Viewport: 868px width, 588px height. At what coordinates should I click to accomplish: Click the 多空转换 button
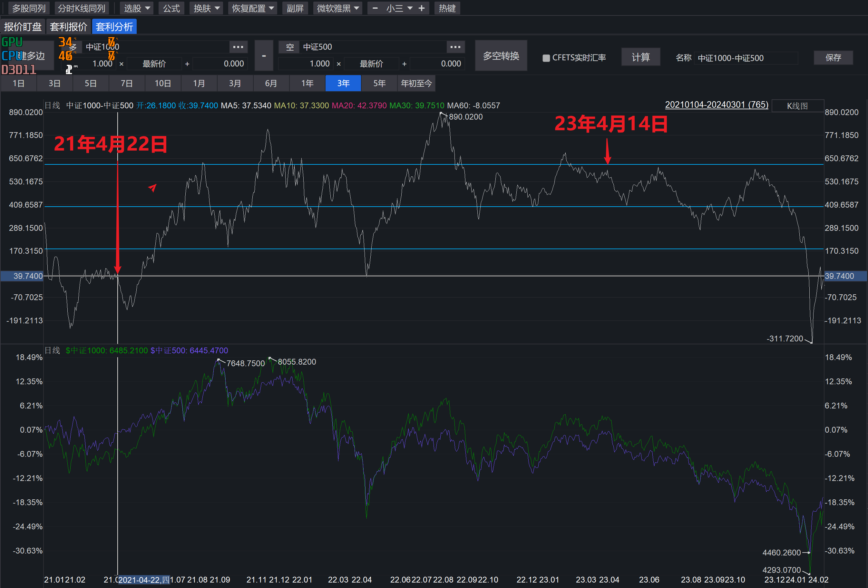[501, 56]
